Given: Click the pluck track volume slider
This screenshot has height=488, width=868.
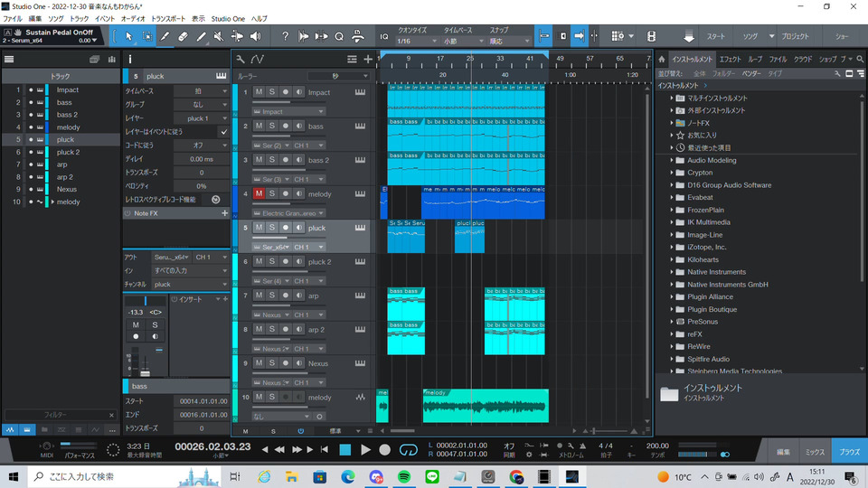Looking at the screenshot, I should coord(289,238).
